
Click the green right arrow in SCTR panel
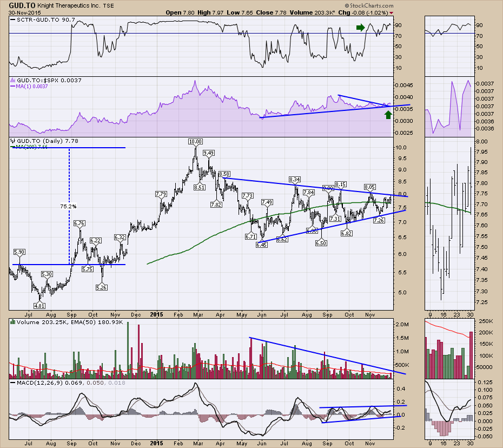point(360,27)
